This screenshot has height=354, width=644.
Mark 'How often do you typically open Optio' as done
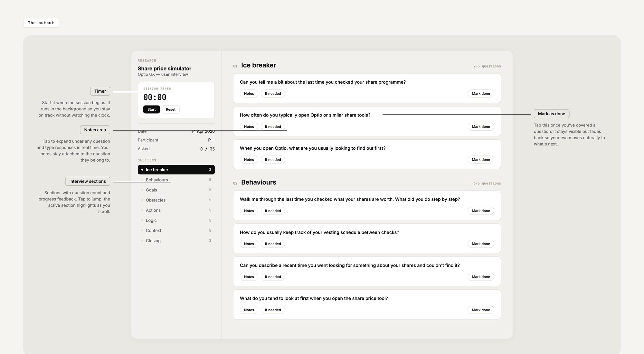[x=481, y=127]
